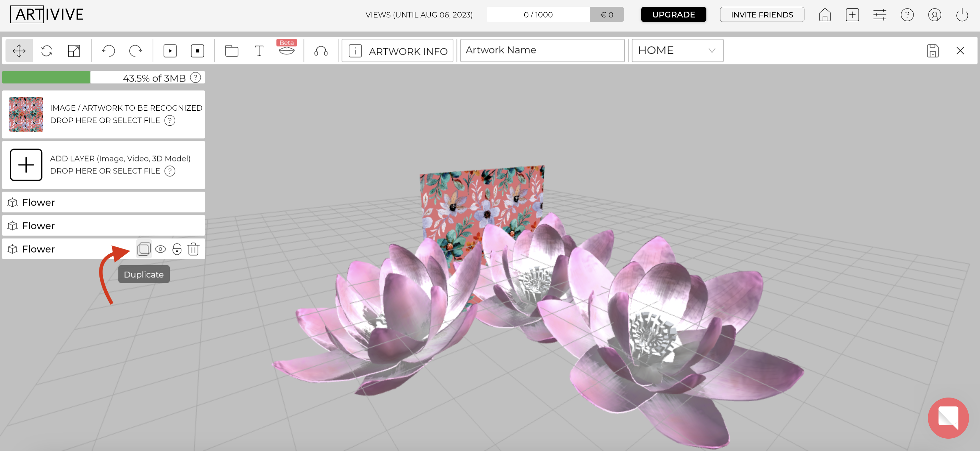Screen dimensions: 980x451
Task: Open the folder icon in toolbar
Action: (232, 51)
